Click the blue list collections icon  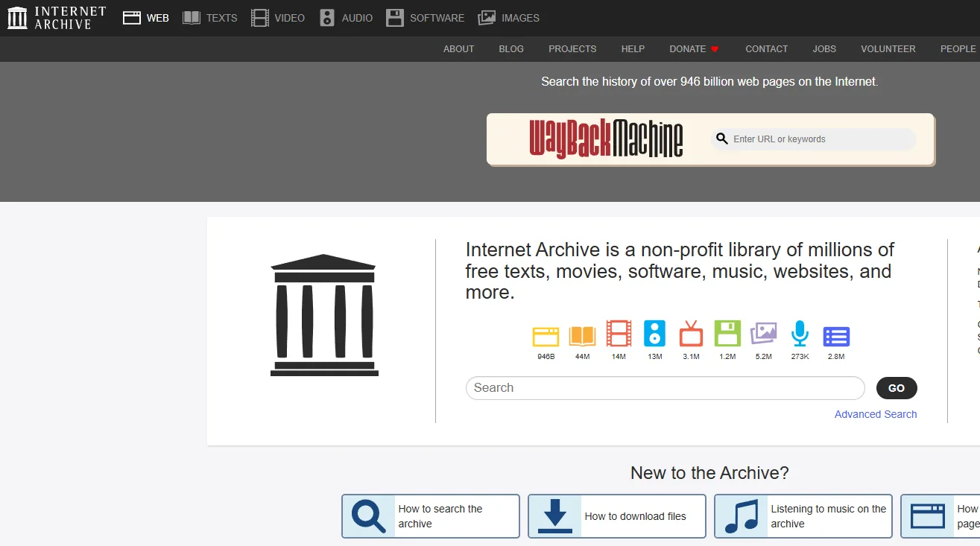pos(836,336)
